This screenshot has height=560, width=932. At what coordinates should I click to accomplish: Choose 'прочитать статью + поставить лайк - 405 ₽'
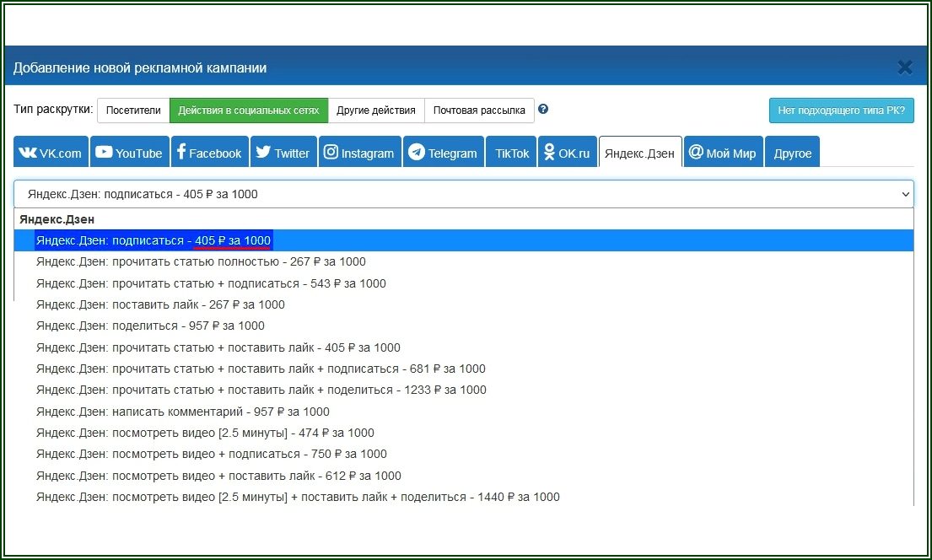[x=464, y=347]
